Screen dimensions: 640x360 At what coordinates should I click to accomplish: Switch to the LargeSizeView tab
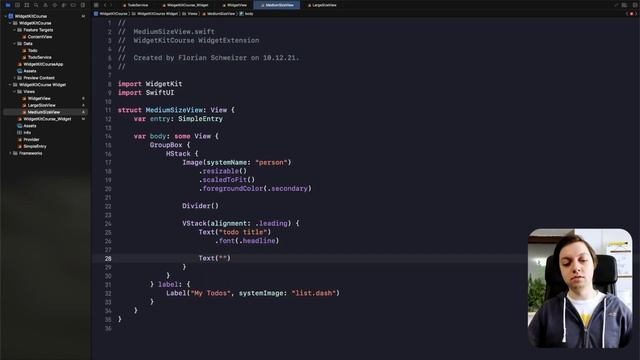pos(322,5)
